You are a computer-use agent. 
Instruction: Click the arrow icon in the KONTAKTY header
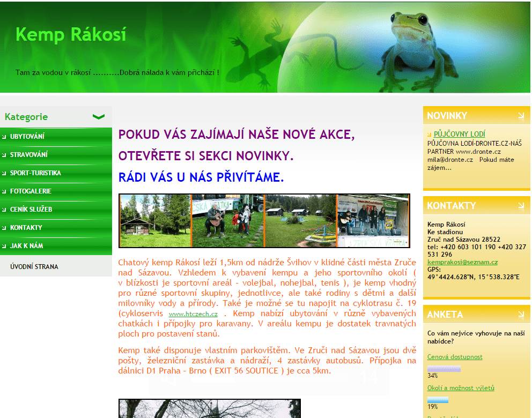coord(521,205)
